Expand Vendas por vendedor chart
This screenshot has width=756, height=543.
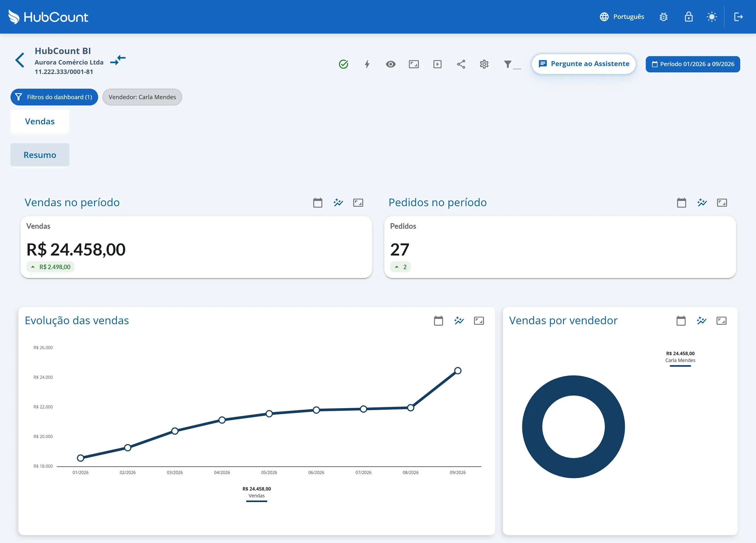coord(721,320)
